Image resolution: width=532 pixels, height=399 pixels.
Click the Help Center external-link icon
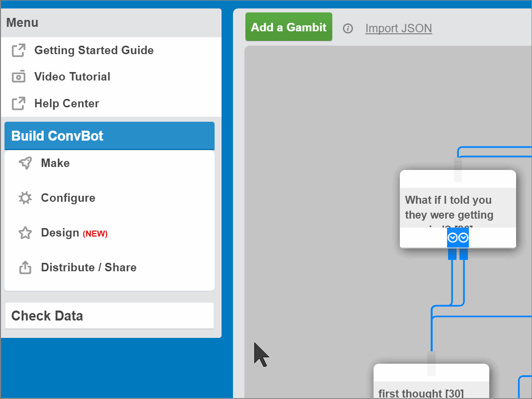point(19,103)
